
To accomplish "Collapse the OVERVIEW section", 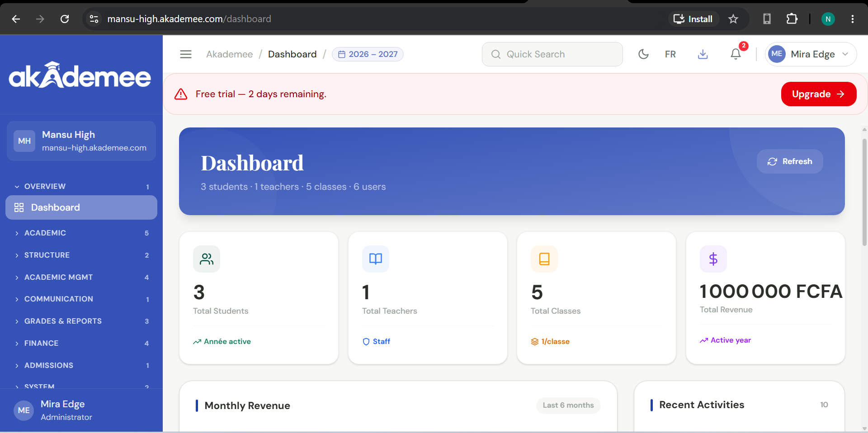I will click(x=81, y=186).
